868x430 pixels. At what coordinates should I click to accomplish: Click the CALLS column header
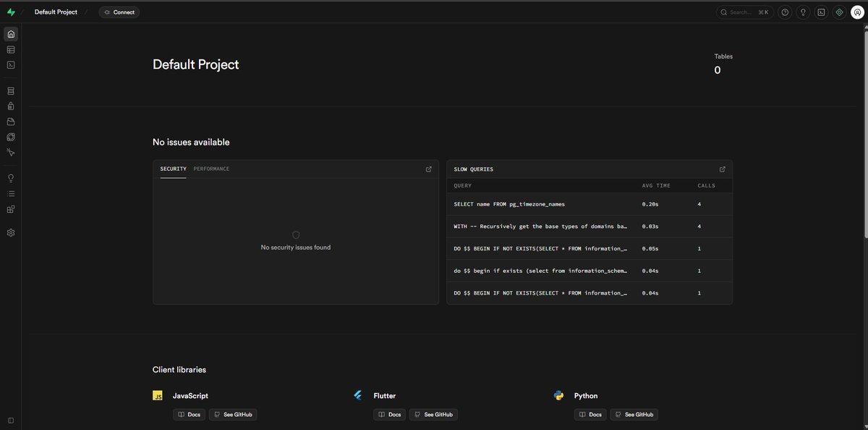tap(706, 186)
